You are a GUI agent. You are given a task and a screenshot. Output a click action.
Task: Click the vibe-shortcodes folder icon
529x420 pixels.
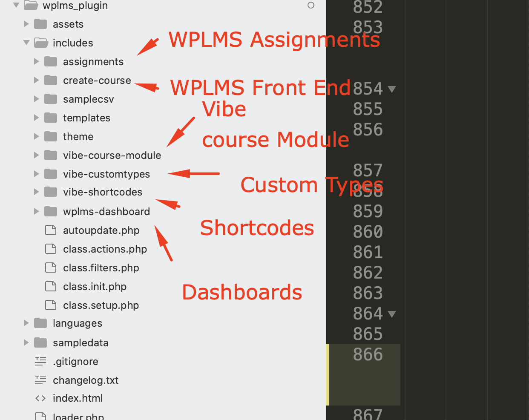(x=51, y=192)
